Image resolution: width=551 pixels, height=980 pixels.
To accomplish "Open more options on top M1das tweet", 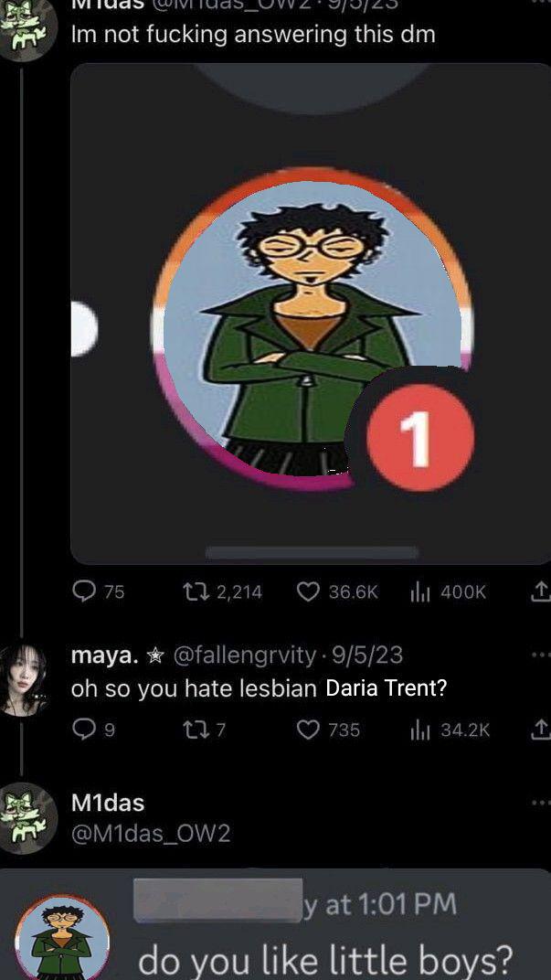I will 541,2.
